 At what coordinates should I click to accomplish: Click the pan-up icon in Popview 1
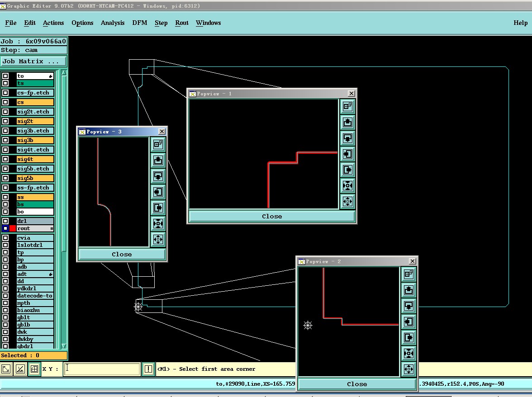point(347,123)
